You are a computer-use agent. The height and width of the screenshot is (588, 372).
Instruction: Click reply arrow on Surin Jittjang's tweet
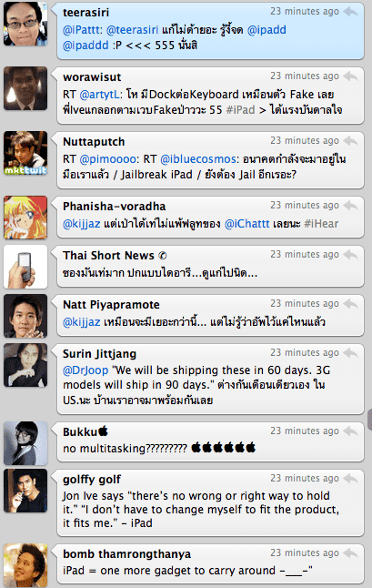[351, 353]
